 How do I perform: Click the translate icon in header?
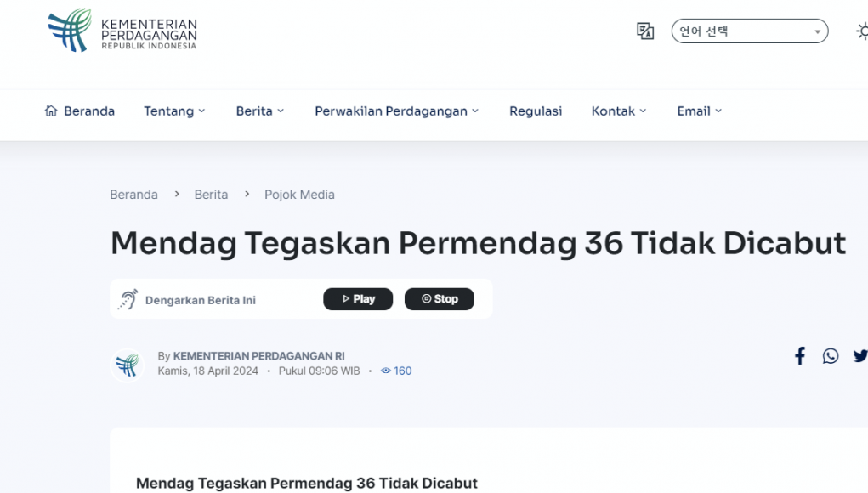[645, 31]
